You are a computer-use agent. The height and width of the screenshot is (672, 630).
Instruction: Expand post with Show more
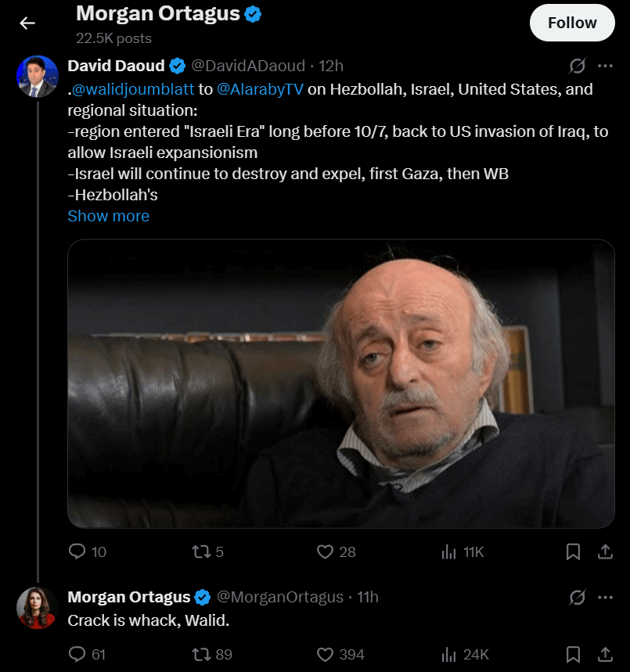[x=108, y=216]
